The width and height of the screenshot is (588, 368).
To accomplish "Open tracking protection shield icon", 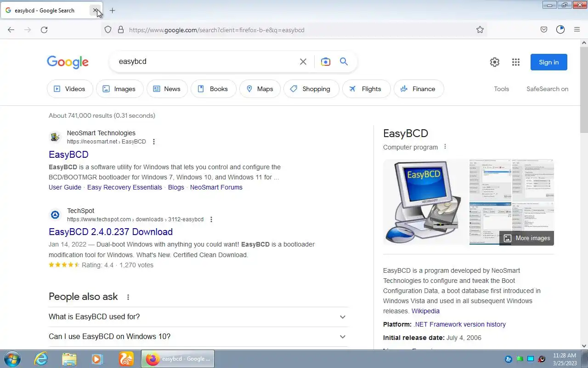I will point(108,29).
